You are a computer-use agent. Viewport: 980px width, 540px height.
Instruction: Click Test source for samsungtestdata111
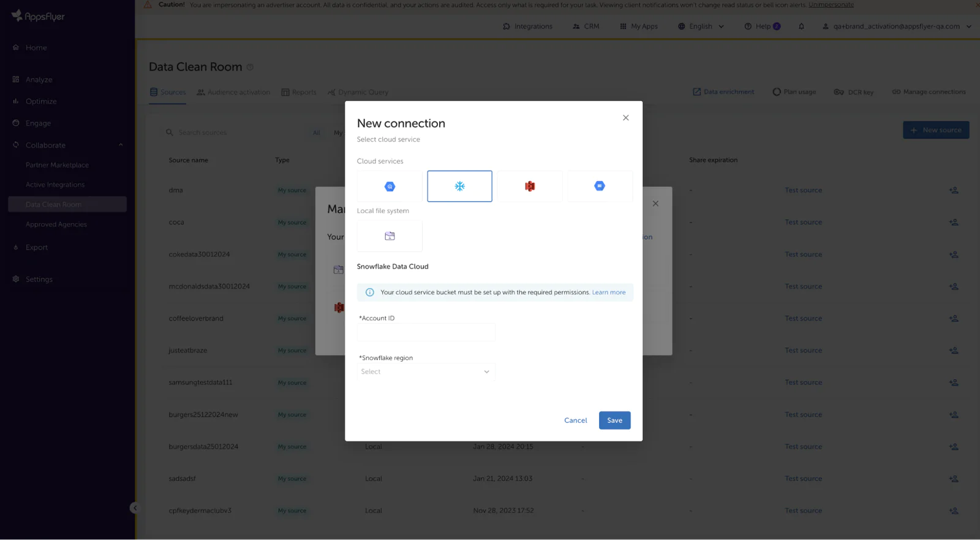pyautogui.click(x=804, y=382)
